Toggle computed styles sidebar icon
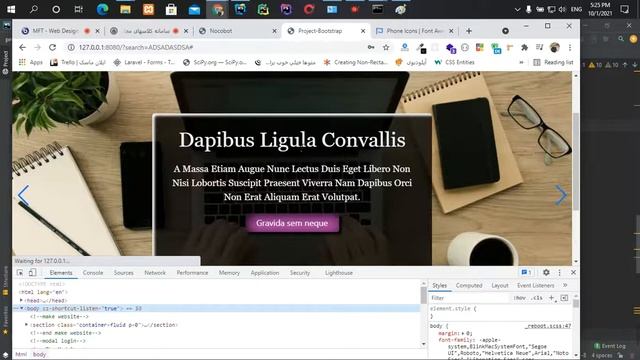This screenshot has width=640, height=360. tap(564, 298)
